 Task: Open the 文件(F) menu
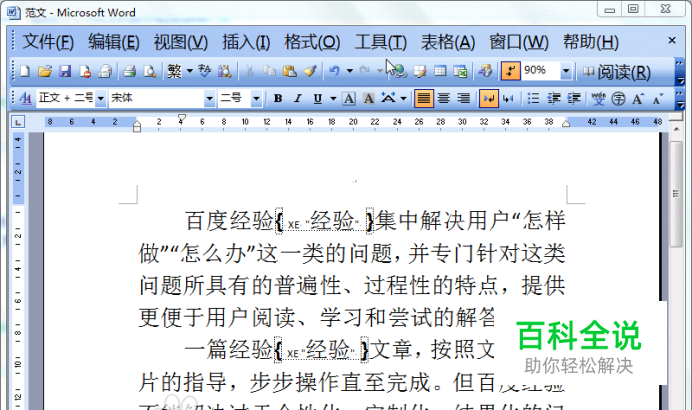(48, 42)
